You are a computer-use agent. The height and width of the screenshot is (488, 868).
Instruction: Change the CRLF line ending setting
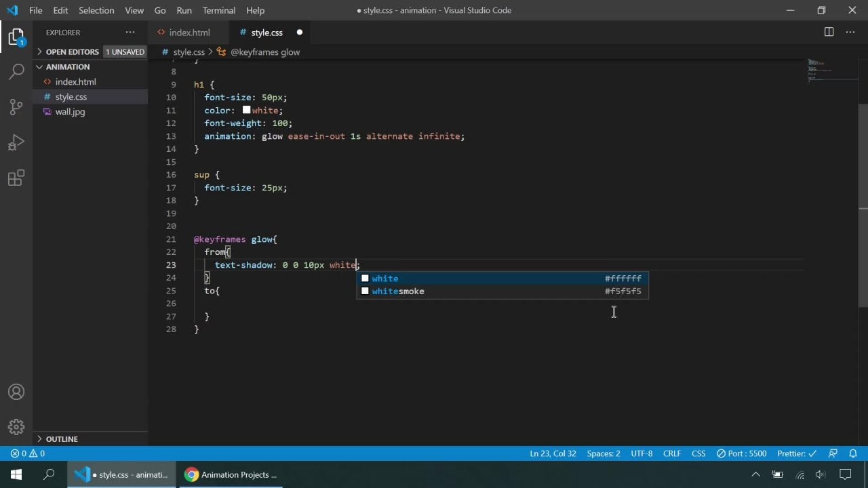671,453
